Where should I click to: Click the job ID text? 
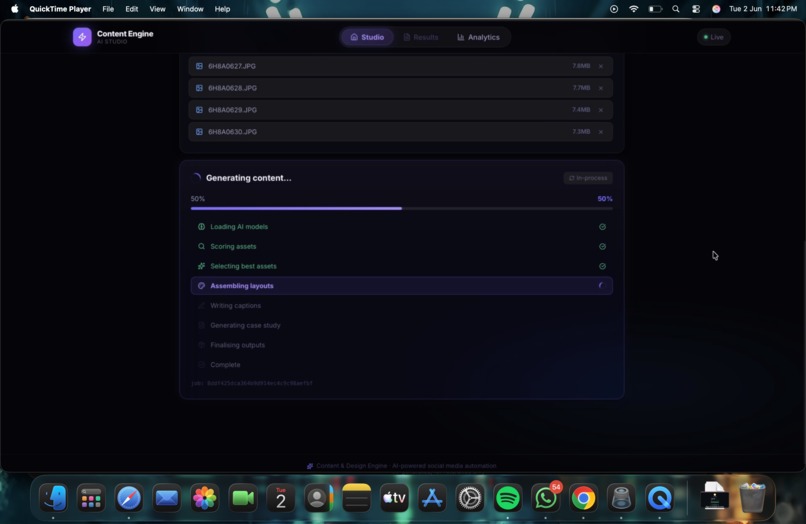pos(252,383)
